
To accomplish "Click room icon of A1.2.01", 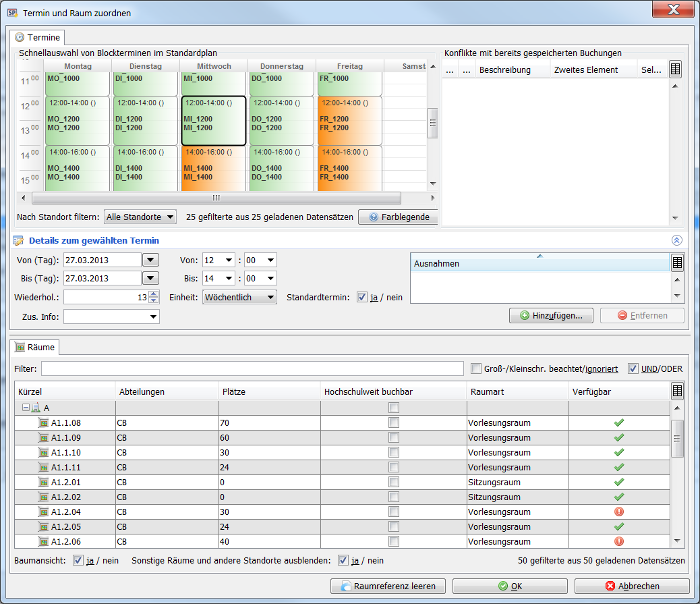I will (43, 482).
